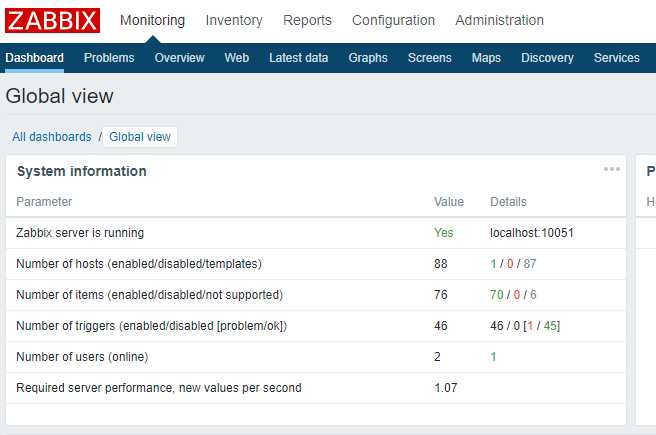Open the Web monitoring page
656x435 pixels.
point(237,58)
